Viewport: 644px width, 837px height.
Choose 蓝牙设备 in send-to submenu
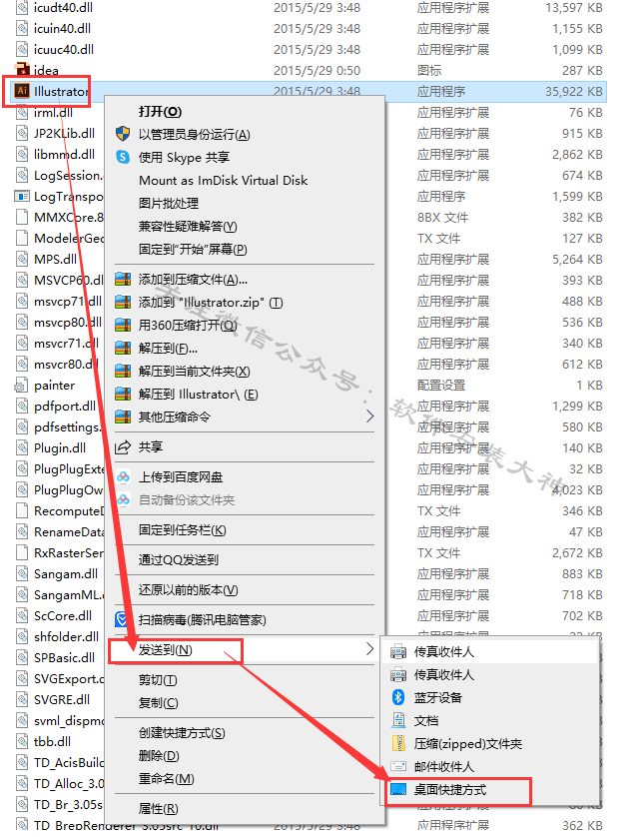click(x=438, y=697)
